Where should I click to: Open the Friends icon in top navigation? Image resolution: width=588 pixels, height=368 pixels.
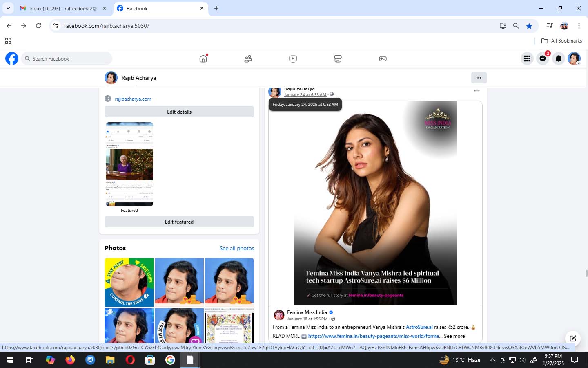coord(248,59)
